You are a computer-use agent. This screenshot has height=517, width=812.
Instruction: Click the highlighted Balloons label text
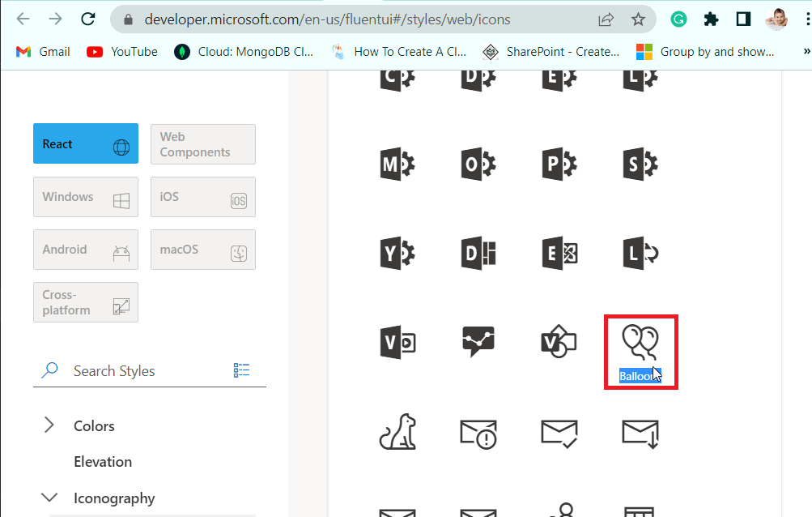point(640,377)
